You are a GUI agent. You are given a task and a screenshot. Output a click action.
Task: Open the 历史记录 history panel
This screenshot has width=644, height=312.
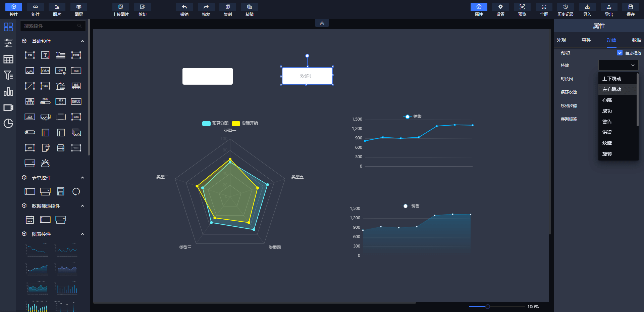566,10
